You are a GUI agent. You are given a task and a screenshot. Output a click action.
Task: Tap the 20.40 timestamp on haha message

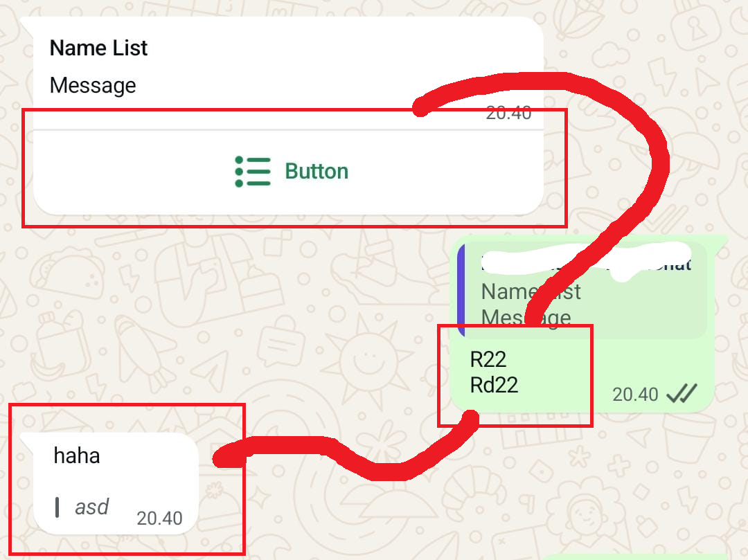coord(159,518)
